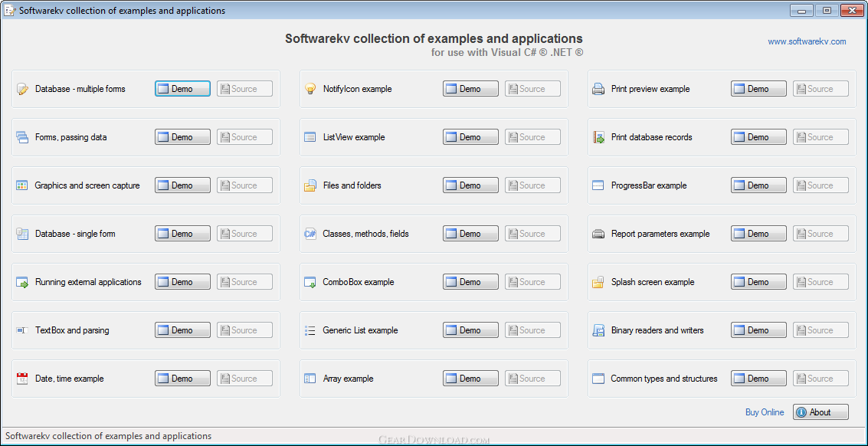Click the Source button for NotifyIcon example
868x446 pixels.
[532, 89]
